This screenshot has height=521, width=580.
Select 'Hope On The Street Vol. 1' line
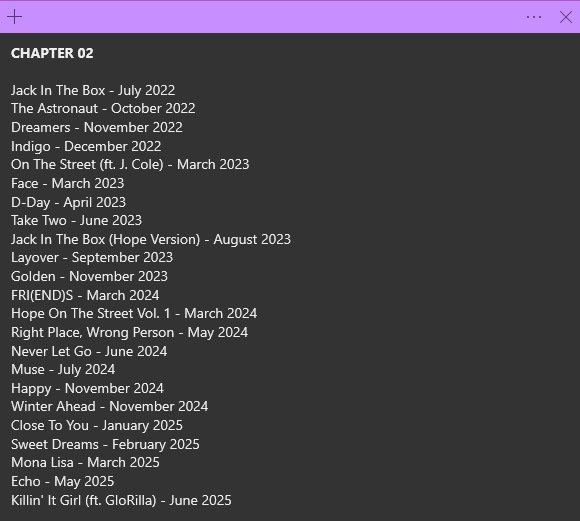134,314
